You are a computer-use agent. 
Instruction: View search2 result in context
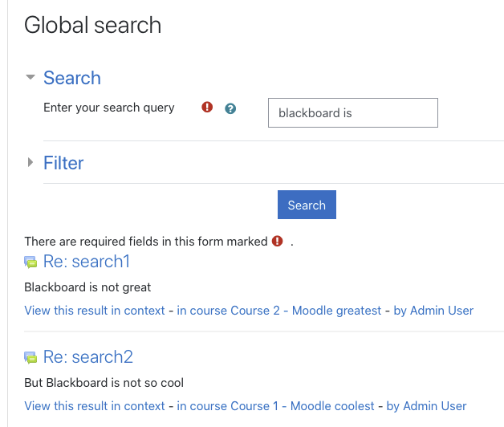[x=95, y=406]
